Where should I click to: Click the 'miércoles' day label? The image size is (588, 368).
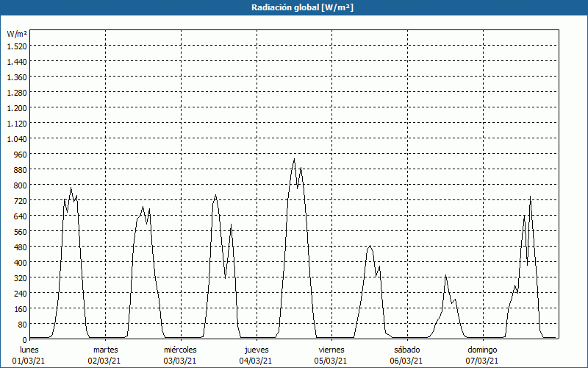[x=180, y=350]
